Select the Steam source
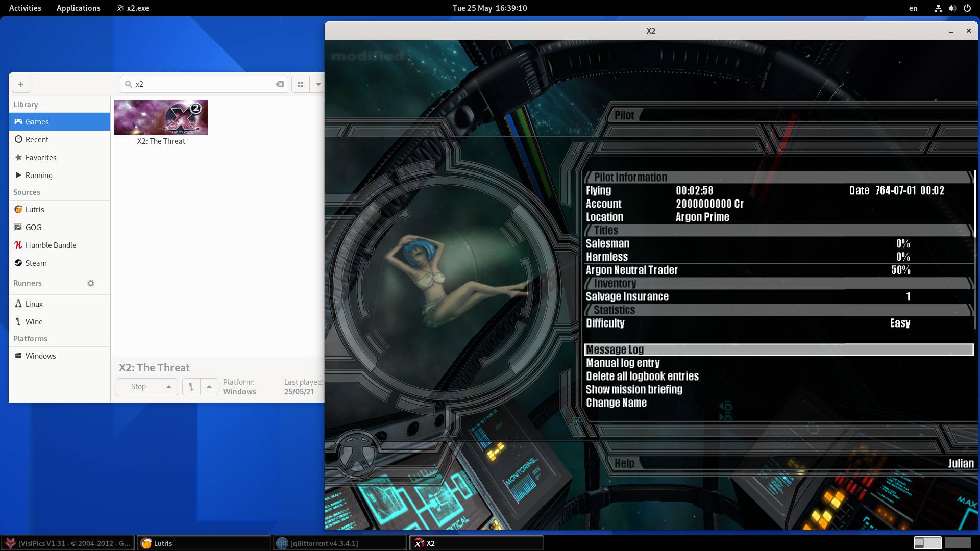Image resolution: width=980 pixels, height=551 pixels. [x=59, y=263]
